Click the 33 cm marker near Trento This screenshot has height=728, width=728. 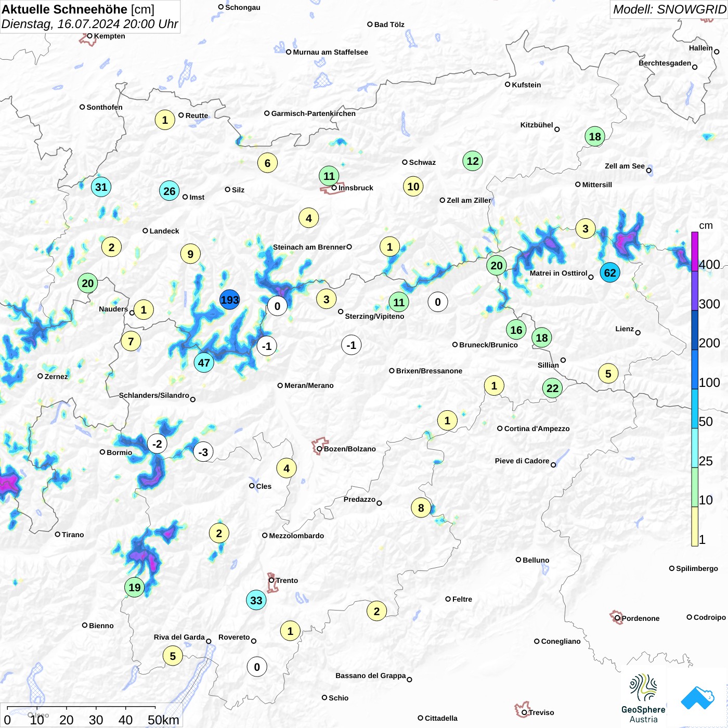click(256, 601)
